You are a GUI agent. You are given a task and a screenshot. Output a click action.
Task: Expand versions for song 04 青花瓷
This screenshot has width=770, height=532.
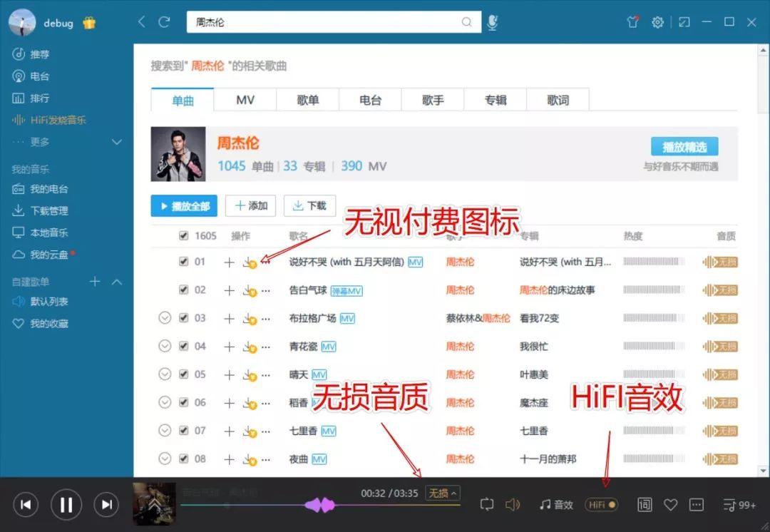coord(165,346)
